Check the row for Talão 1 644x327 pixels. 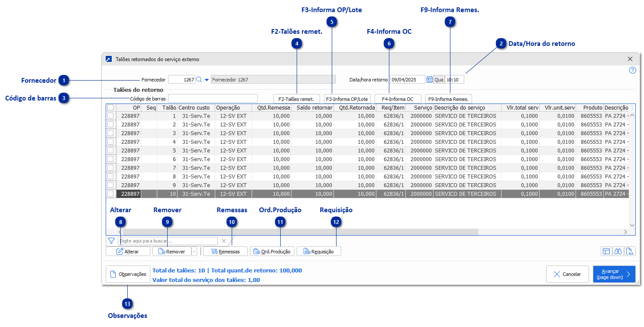coord(110,116)
